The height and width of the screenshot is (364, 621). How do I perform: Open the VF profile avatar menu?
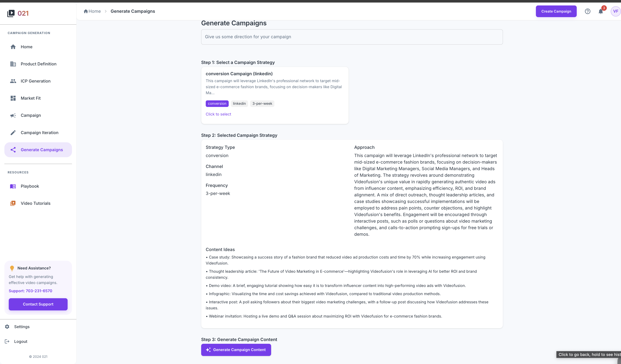615,11
